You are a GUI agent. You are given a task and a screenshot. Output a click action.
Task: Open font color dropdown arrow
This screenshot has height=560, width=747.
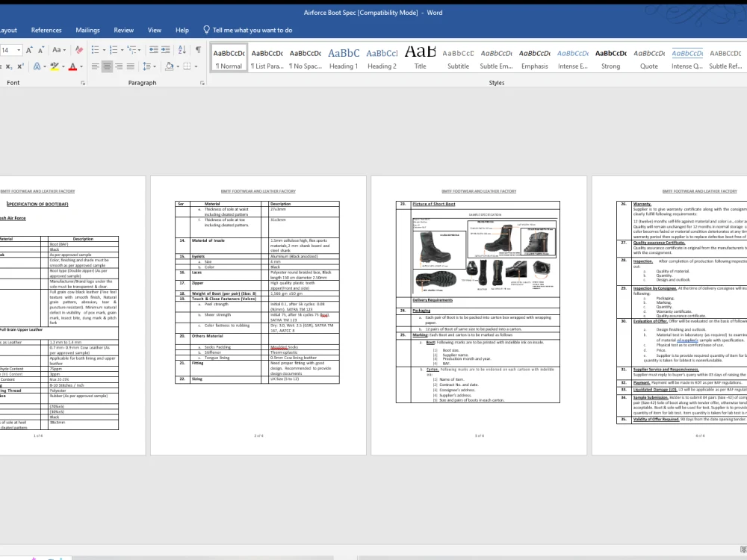point(81,66)
